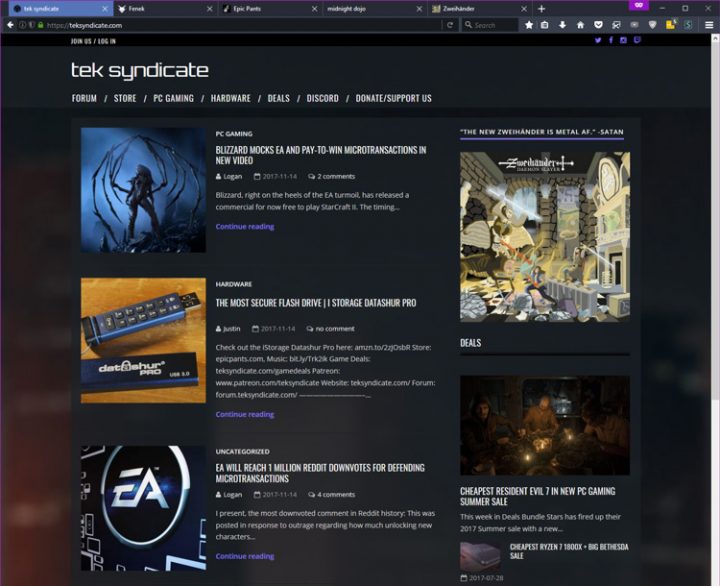Screen dimensions: 720x586
Task: Open the HARDWARE menu item
Action: pos(231,98)
